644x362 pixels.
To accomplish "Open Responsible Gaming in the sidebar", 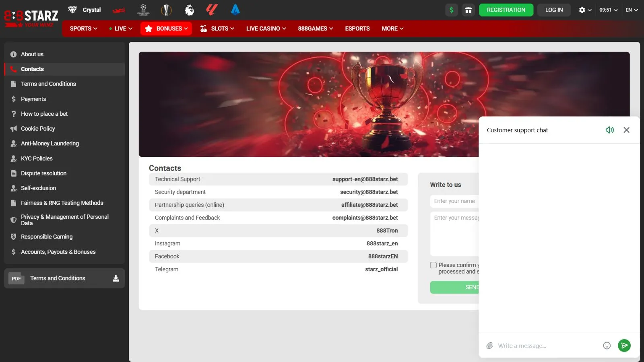I will (x=47, y=237).
